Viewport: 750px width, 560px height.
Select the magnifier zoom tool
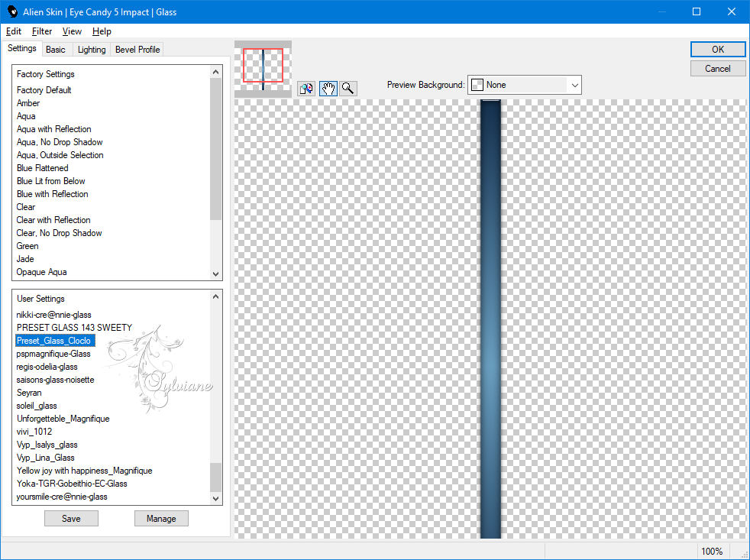click(348, 88)
